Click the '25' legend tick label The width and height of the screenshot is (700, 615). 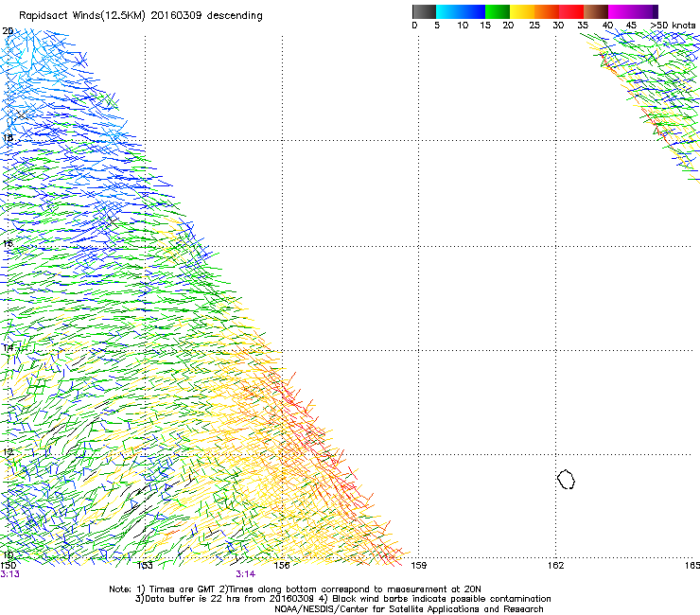[x=534, y=26]
